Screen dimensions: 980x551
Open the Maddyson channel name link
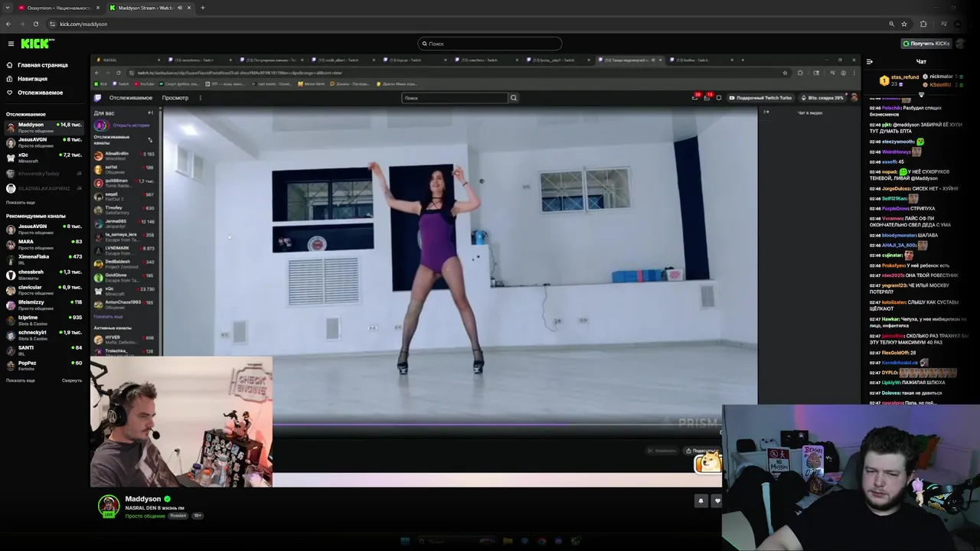click(x=143, y=499)
